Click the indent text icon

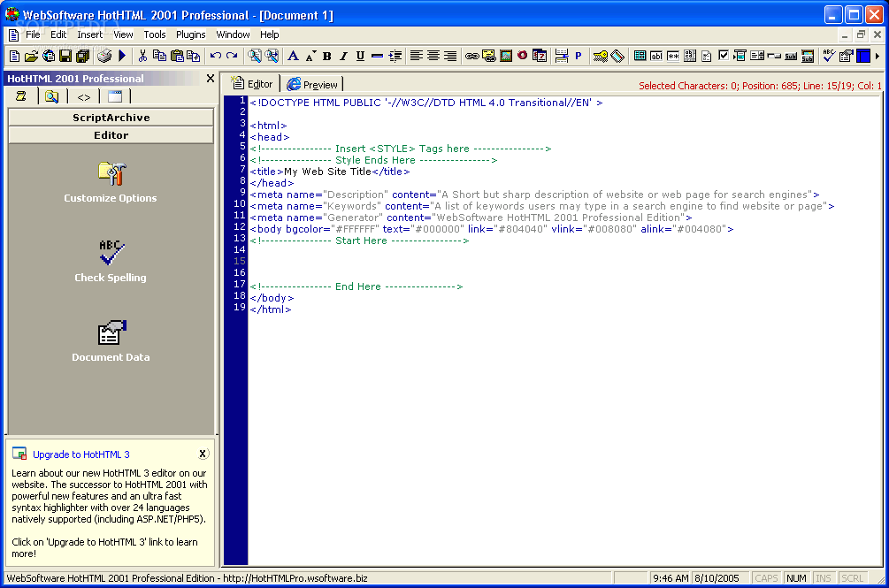coord(395,56)
